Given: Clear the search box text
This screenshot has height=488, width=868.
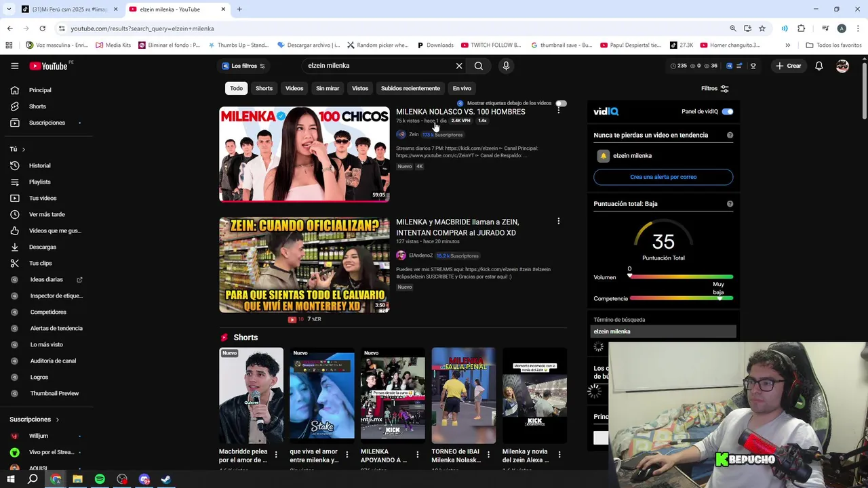Looking at the screenshot, I should (459, 66).
